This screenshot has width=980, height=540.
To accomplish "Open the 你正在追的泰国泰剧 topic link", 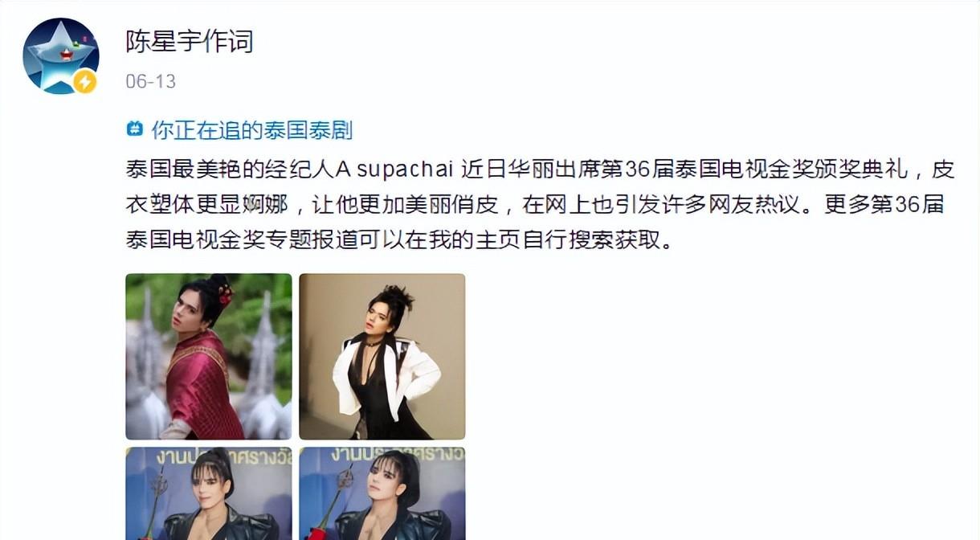I will (x=252, y=130).
